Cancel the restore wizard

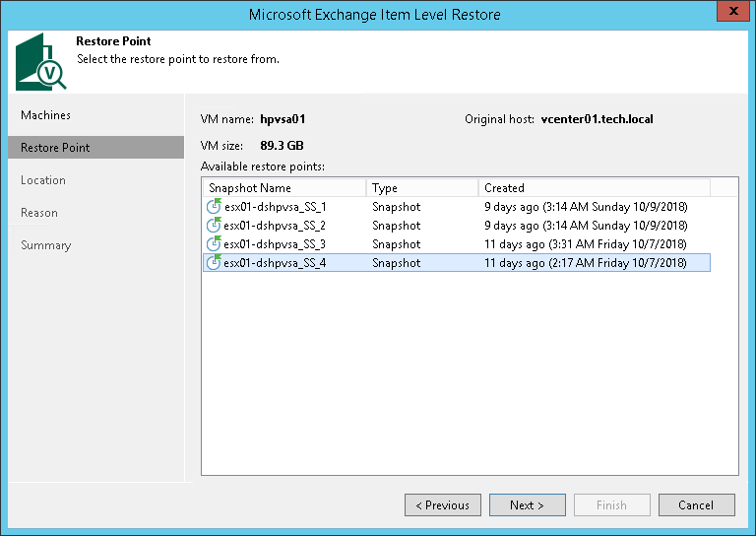696,505
